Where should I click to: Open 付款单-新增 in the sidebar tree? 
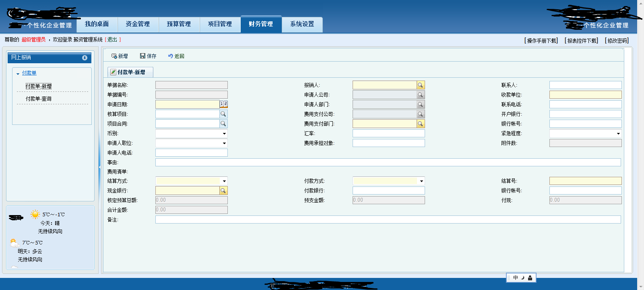39,86
